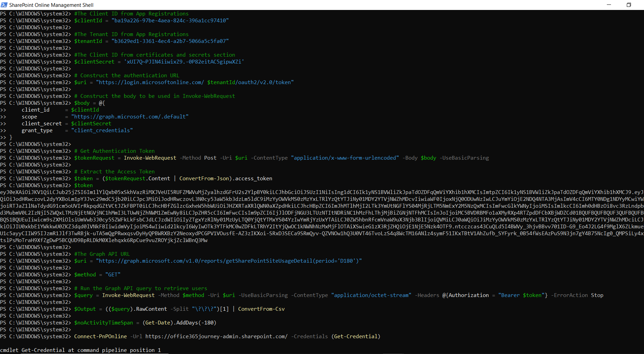Viewport: 644px width, 354px height.
Task: Click the '#The Graph API URL' comment
Action: [102, 254]
